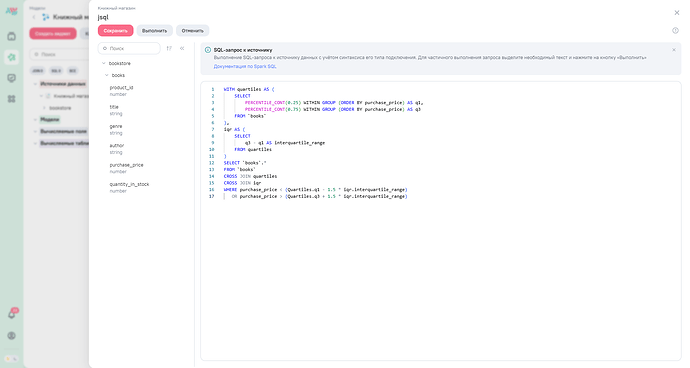Collapse the schema panel with double chevron
690x368 pixels.
pyautogui.click(x=182, y=48)
